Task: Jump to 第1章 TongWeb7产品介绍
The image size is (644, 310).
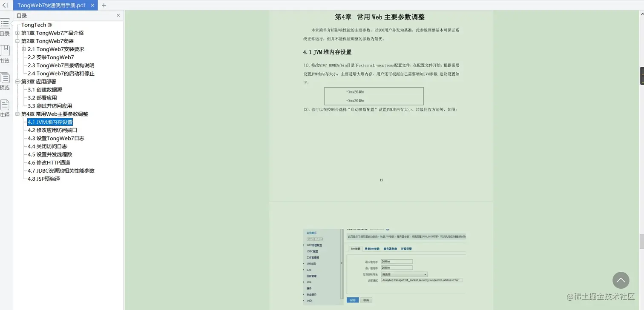Action: pos(52,33)
